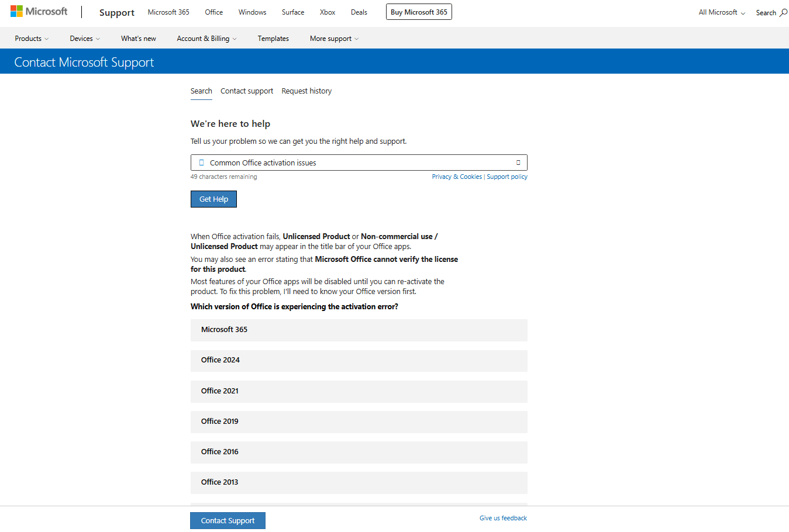
Task: Open Xbox in the top navigation
Action: click(x=328, y=12)
